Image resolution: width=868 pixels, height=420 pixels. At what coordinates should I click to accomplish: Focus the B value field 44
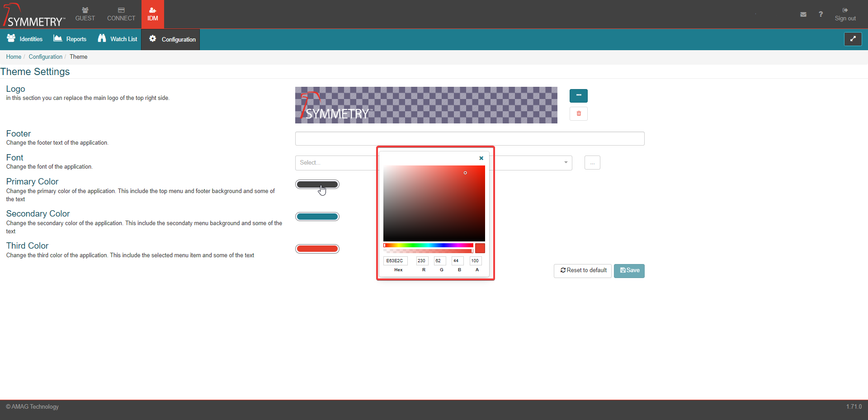tap(458, 261)
